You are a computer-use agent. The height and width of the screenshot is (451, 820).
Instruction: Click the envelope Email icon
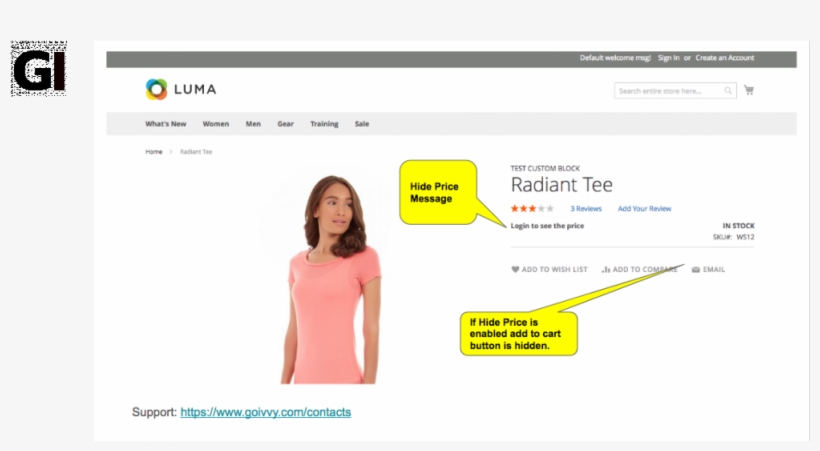coord(696,269)
